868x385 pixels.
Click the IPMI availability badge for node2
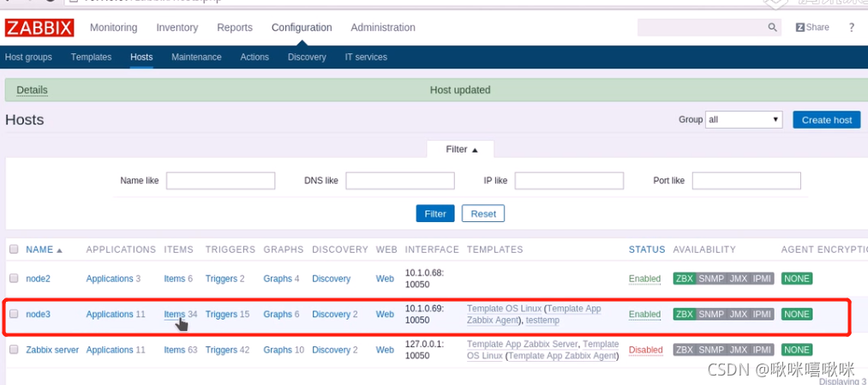point(762,279)
